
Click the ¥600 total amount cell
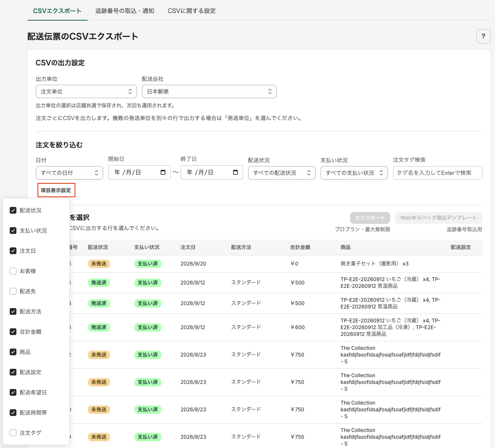pyautogui.click(x=297, y=327)
